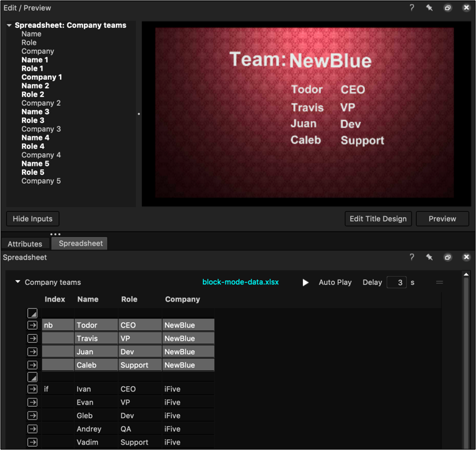The image size is (476, 450).
Task: Select Name 5 in the inputs tree
Action: tap(35, 164)
